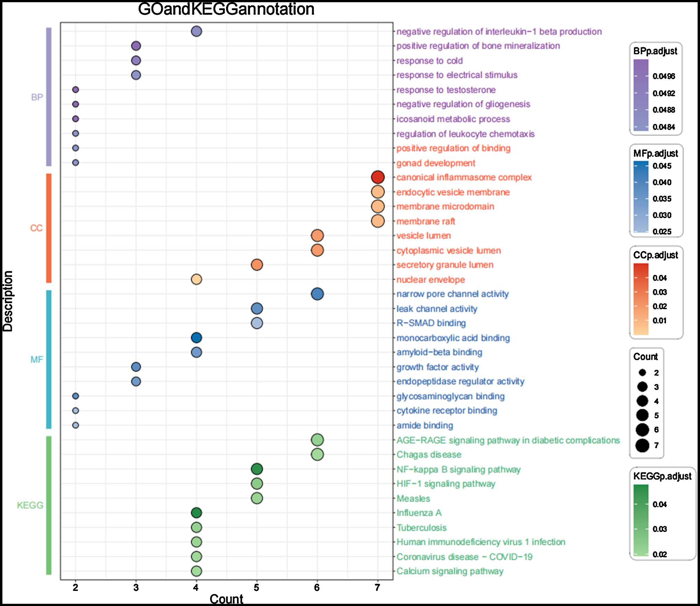Viewport: 700px width, 606px height.
Task: Click the purple BP category bar
Action: coord(49,97)
